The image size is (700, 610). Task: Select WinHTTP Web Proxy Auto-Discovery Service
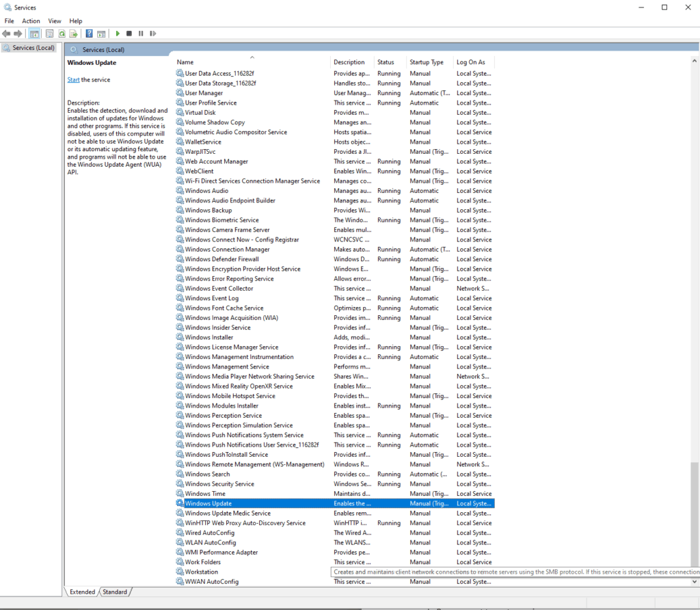coord(245,523)
